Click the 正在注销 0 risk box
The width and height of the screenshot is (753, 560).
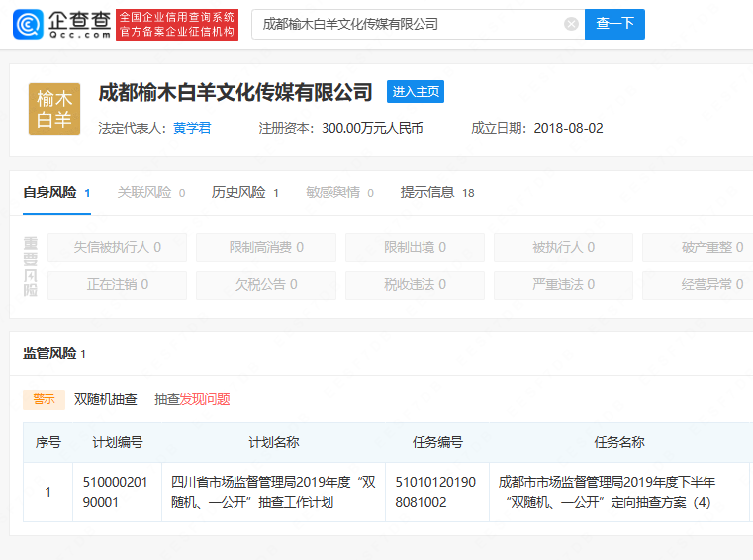click(117, 285)
